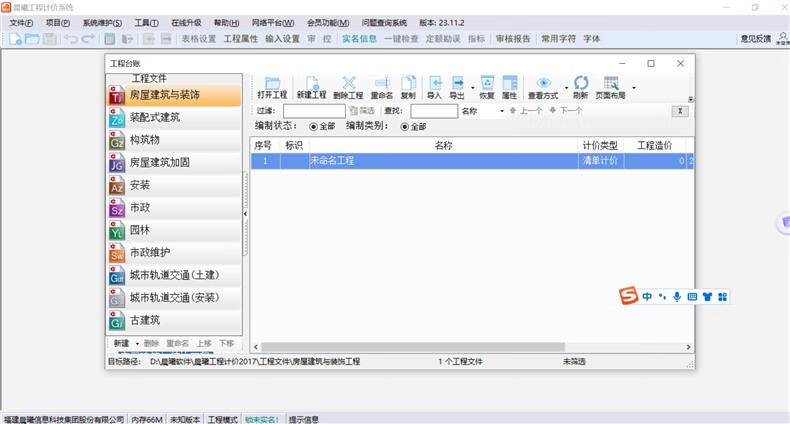Select 全部 radio for 编制状态
This screenshot has width=790, height=424.
click(314, 127)
